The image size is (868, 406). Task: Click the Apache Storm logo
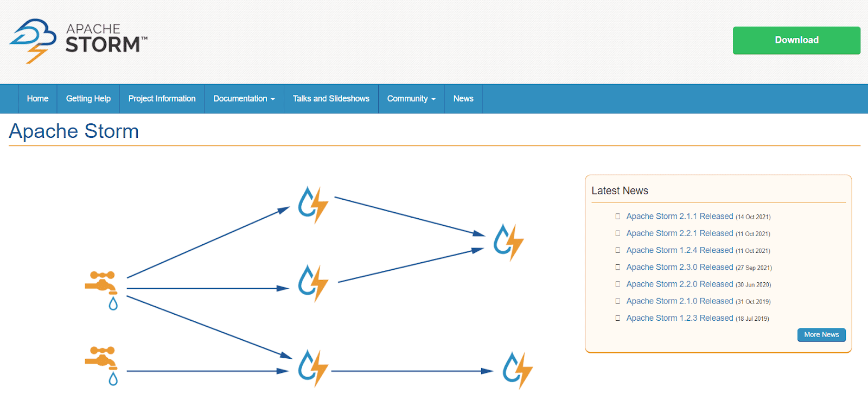(79, 41)
